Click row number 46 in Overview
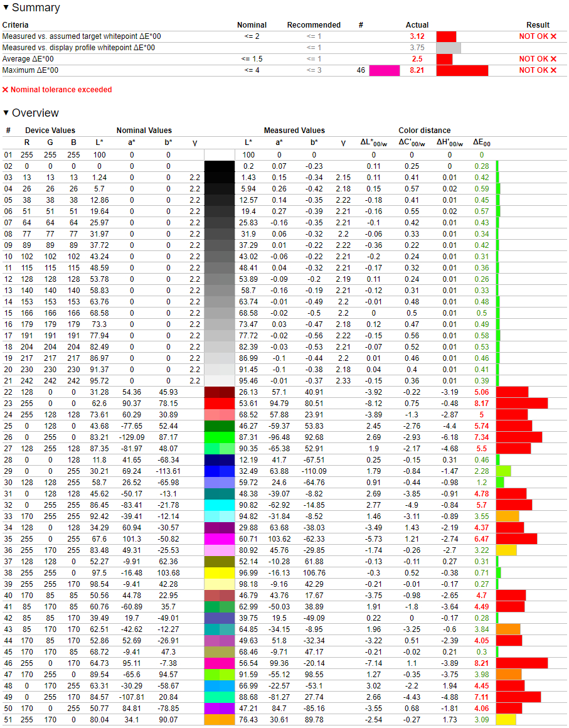This screenshot has height=728, width=569. point(8,663)
